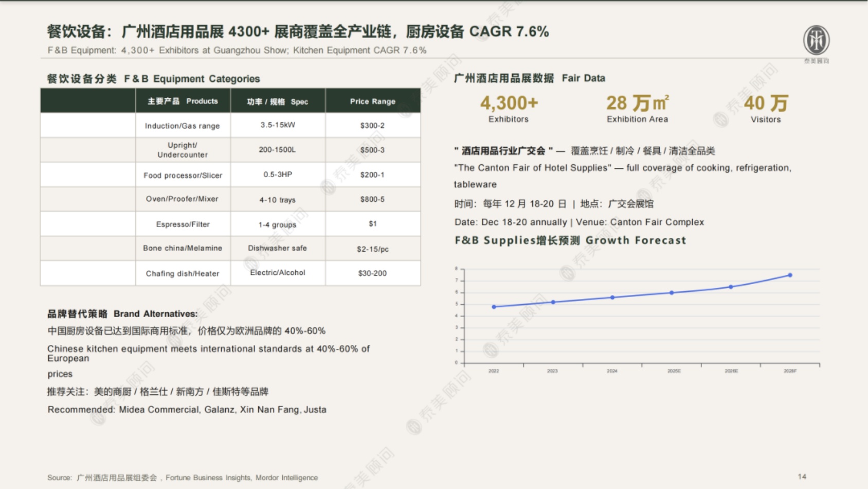Click the '4-10 trays' spec cell
This screenshot has width=868, height=489.
click(x=278, y=199)
